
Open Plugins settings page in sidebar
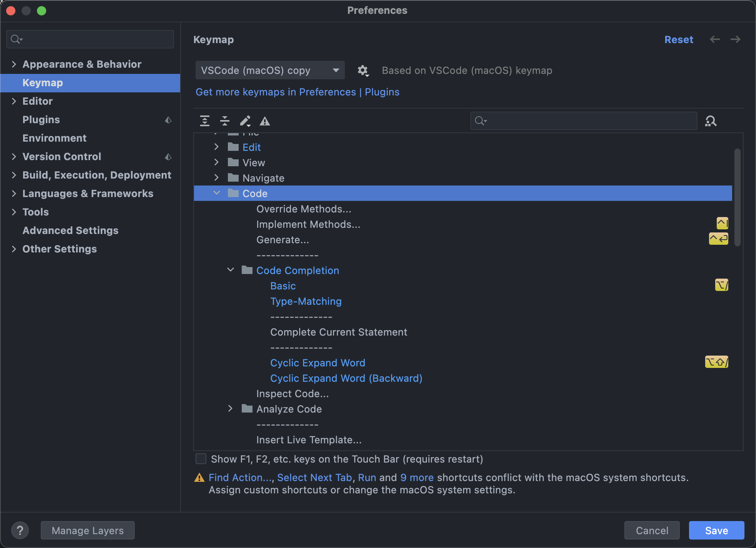(41, 120)
